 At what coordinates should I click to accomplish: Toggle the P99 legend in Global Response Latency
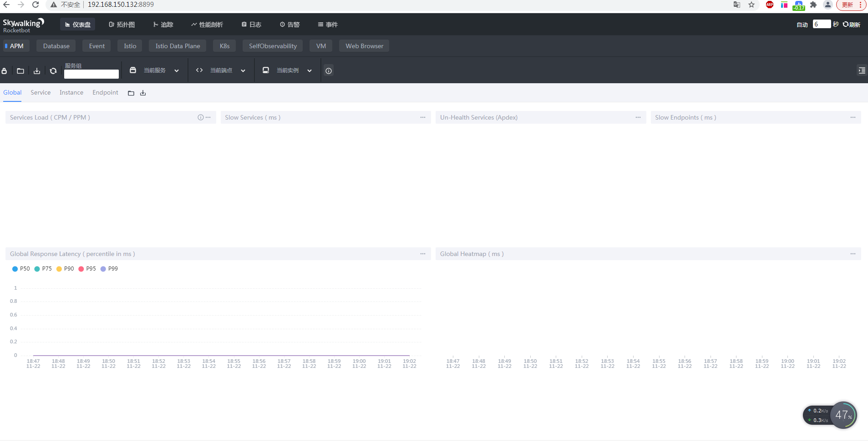(109, 269)
